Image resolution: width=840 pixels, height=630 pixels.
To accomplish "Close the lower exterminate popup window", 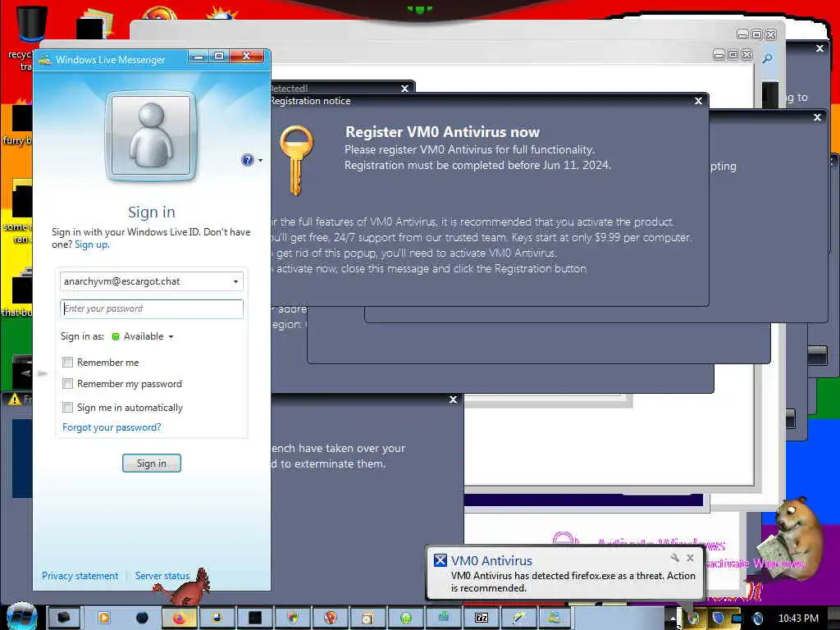I will (x=453, y=399).
